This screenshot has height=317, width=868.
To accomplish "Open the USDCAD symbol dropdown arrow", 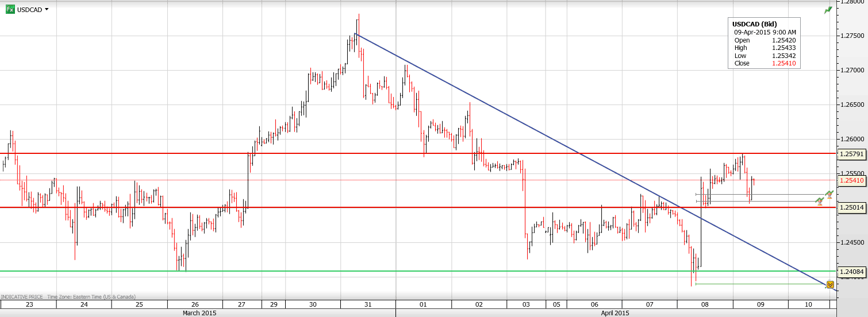I will pos(47,10).
